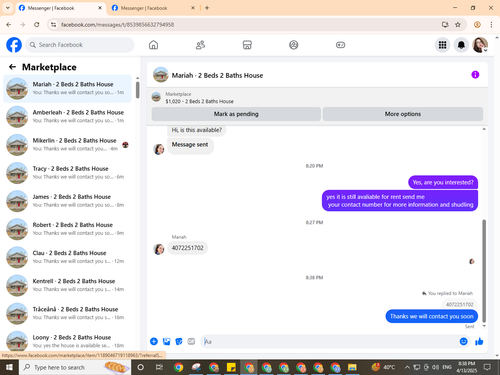The height and width of the screenshot is (375, 500).
Task: Switch to the first Messenger browser tab
Action: pos(60,8)
